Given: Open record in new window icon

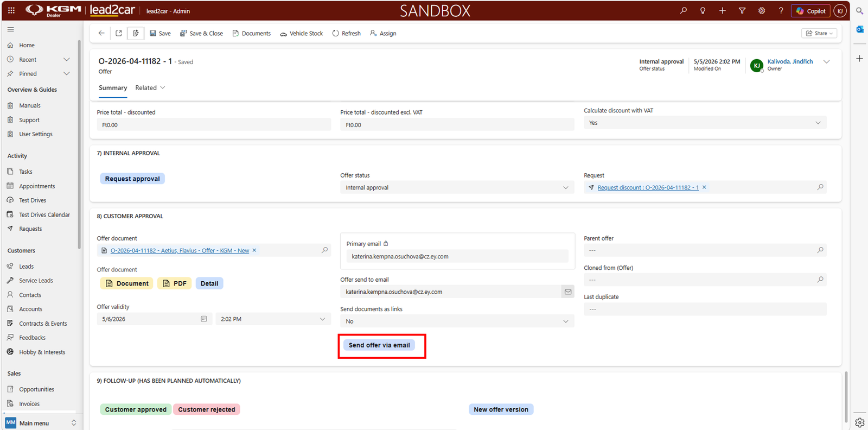Looking at the screenshot, I should coord(119,33).
